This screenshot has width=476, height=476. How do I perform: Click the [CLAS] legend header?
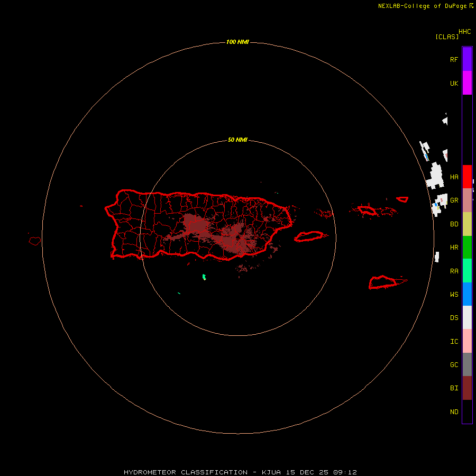[447, 36]
